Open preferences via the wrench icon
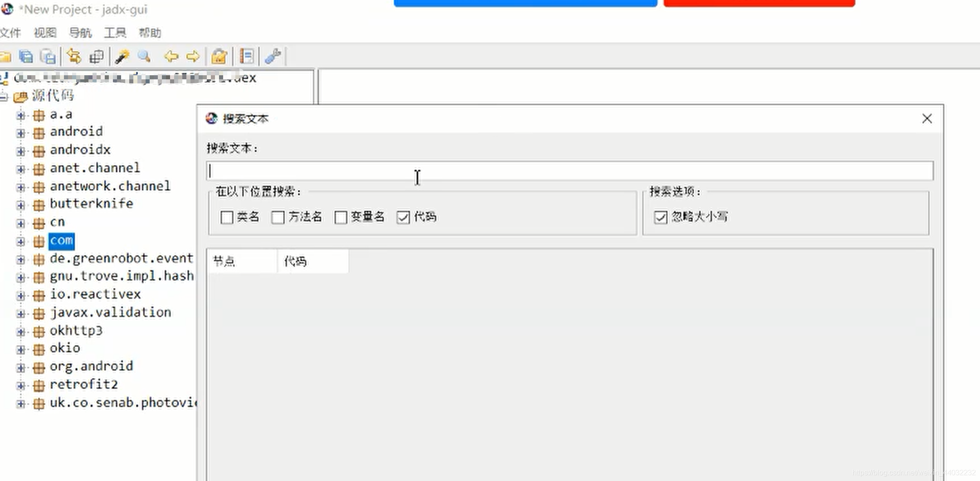The height and width of the screenshot is (481, 980). point(273,56)
